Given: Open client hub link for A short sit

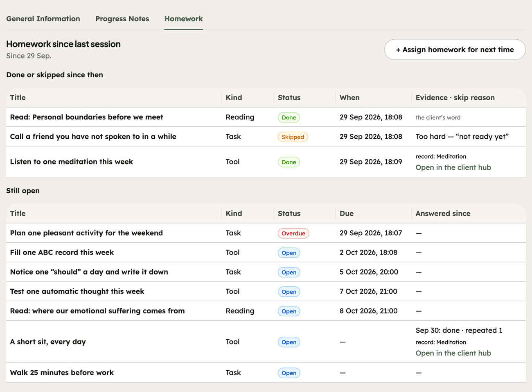Looking at the screenshot, I should [x=453, y=353].
